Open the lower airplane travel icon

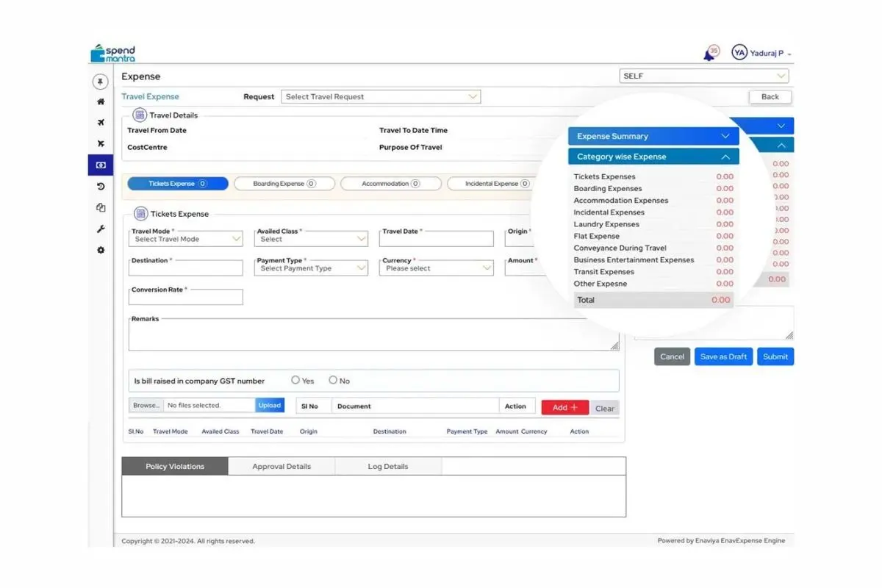101,144
